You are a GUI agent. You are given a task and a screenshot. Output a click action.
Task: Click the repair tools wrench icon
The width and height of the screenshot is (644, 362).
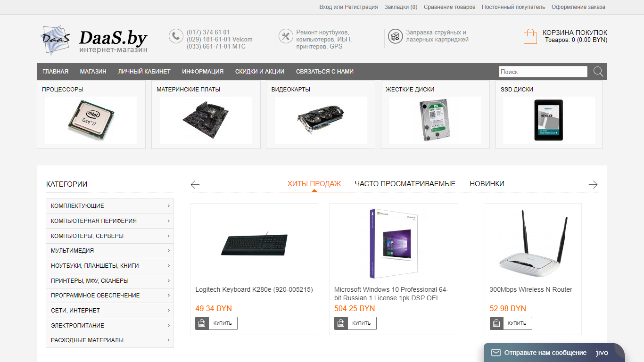286,36
